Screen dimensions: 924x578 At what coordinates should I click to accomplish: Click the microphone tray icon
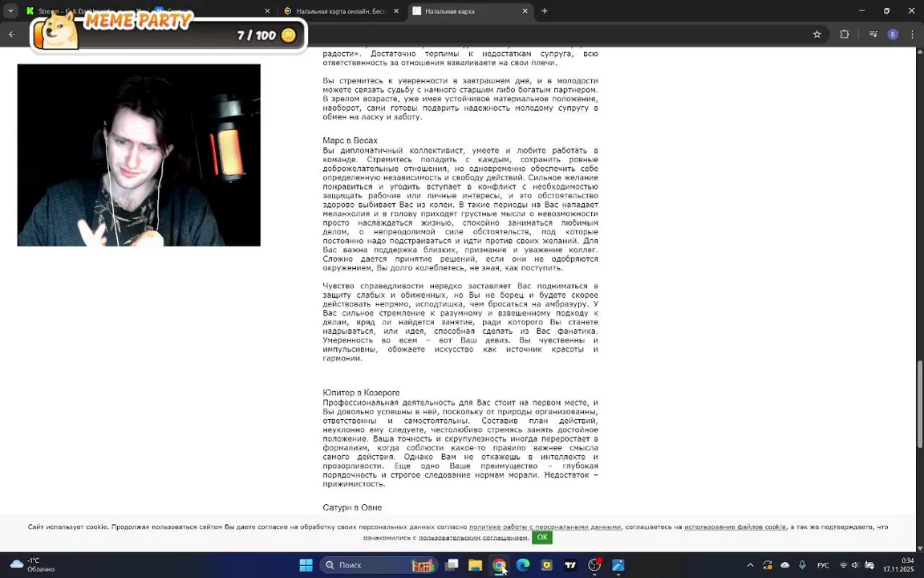(x=803, y=565)
